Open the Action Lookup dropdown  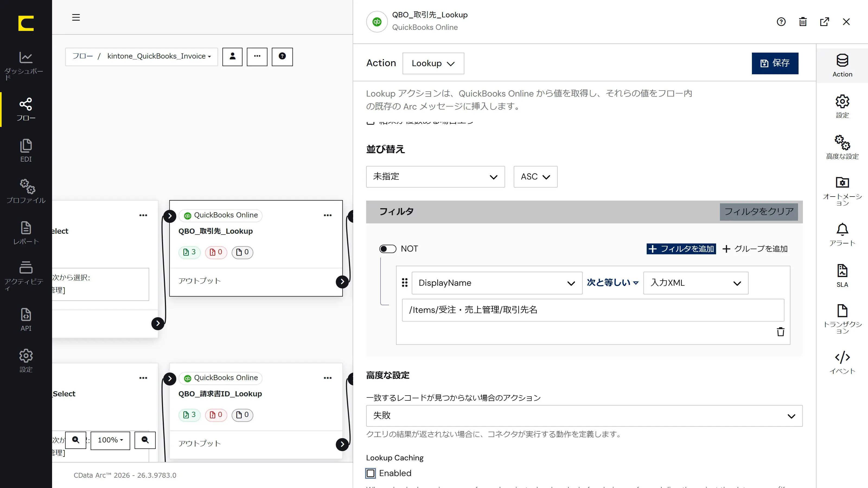click(x=433, y=63)
